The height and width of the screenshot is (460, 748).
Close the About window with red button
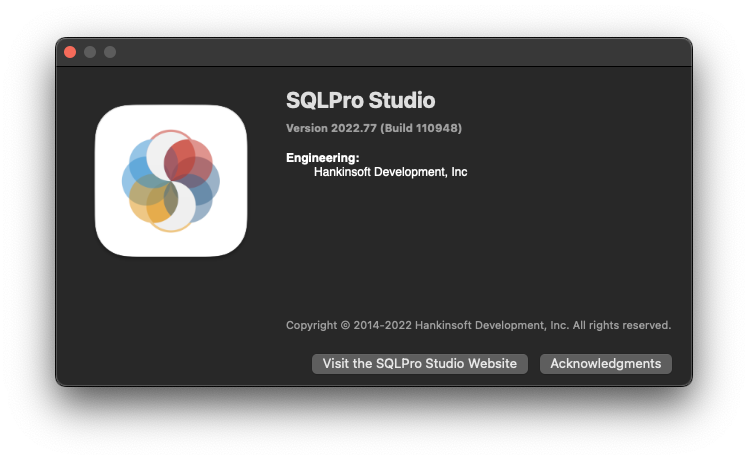(x=70, y=52)
